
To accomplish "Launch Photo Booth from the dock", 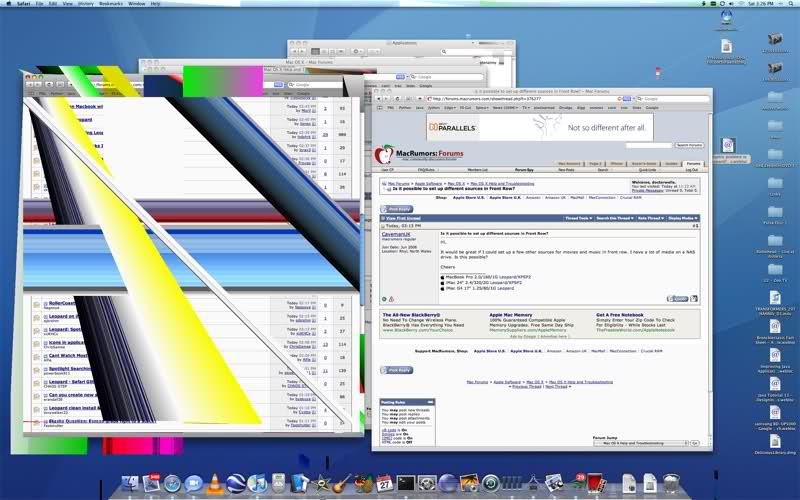I will (x=596, y=483).
